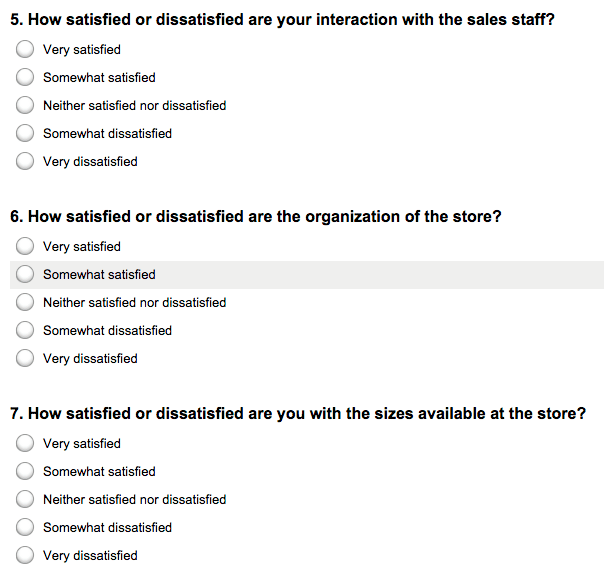Pick Neither satisfied nor dissatisfied for question 5
The image size is (604, 583).
pyautogui.click(x=25, y=105)
